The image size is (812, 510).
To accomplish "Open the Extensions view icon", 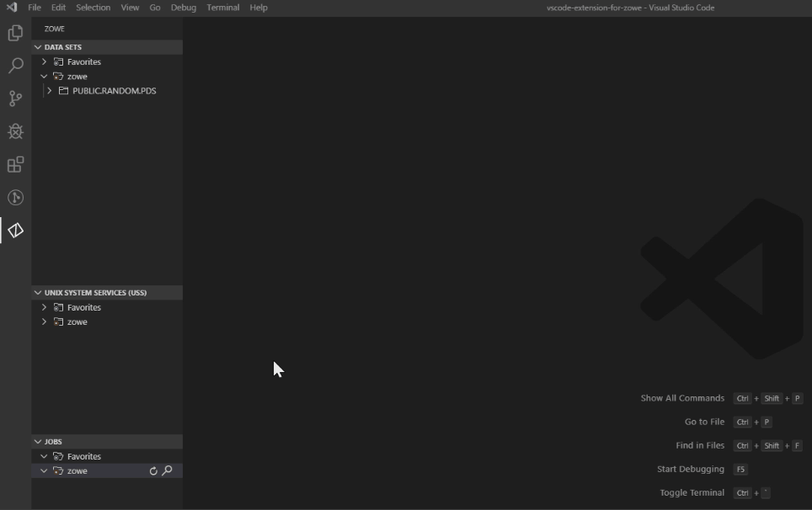I will click(x=15, y=164).
